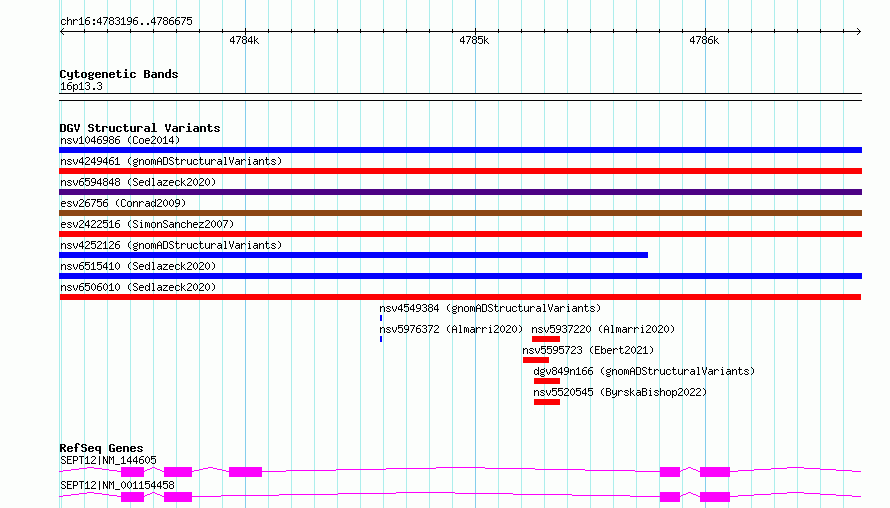Click the brown bar of esv26756
The height and width of the screenshot is (508, 890).
[460, 213]
